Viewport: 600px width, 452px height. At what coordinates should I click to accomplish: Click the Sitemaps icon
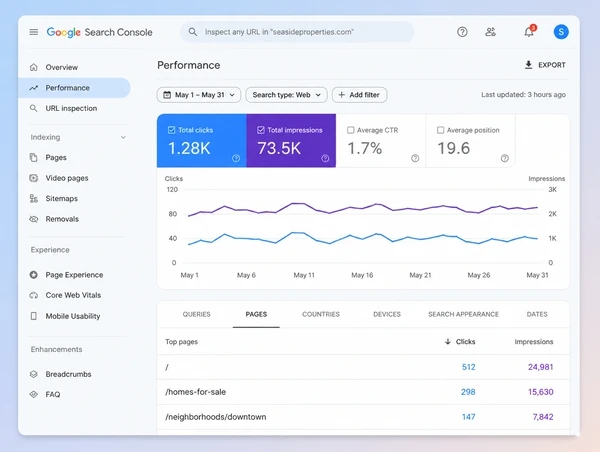(x=34, y=198)
